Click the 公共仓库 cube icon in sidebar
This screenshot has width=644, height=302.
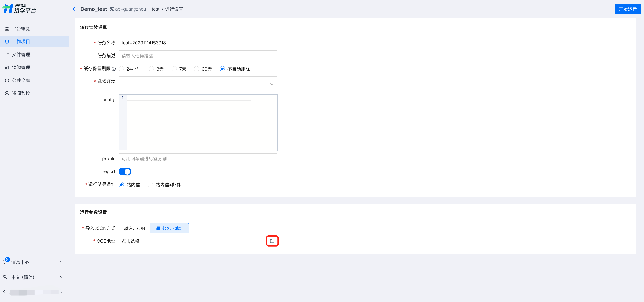point(7,80)
